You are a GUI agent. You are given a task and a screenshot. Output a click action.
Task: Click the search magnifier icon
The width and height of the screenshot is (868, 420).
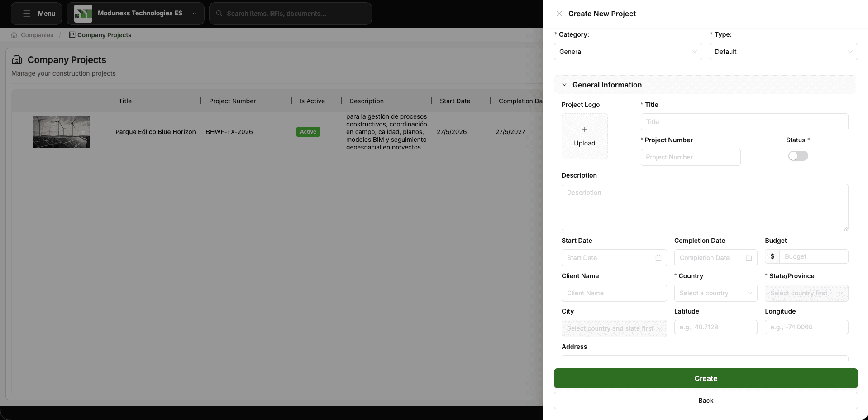click(x=219, y=14)
